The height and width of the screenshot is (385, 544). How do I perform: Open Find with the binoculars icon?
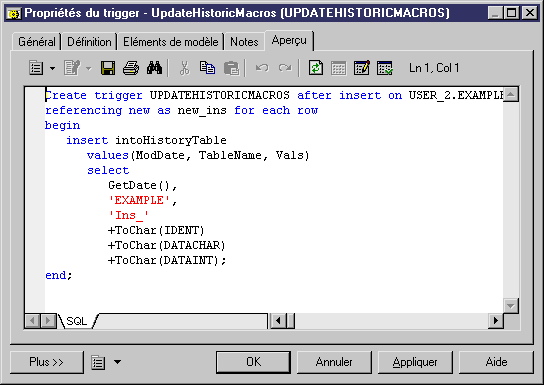[x=154, y=68]
